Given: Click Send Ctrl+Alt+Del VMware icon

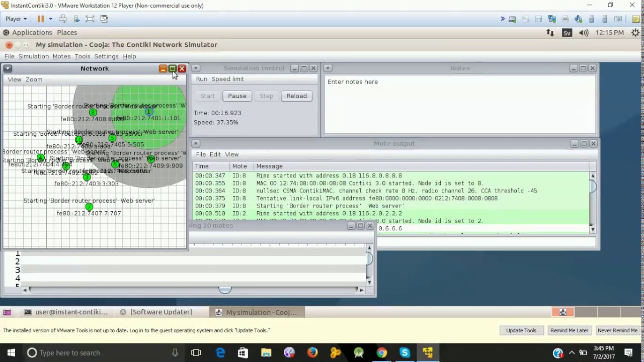Looking at the screenshot, I should tap(63, 19).
